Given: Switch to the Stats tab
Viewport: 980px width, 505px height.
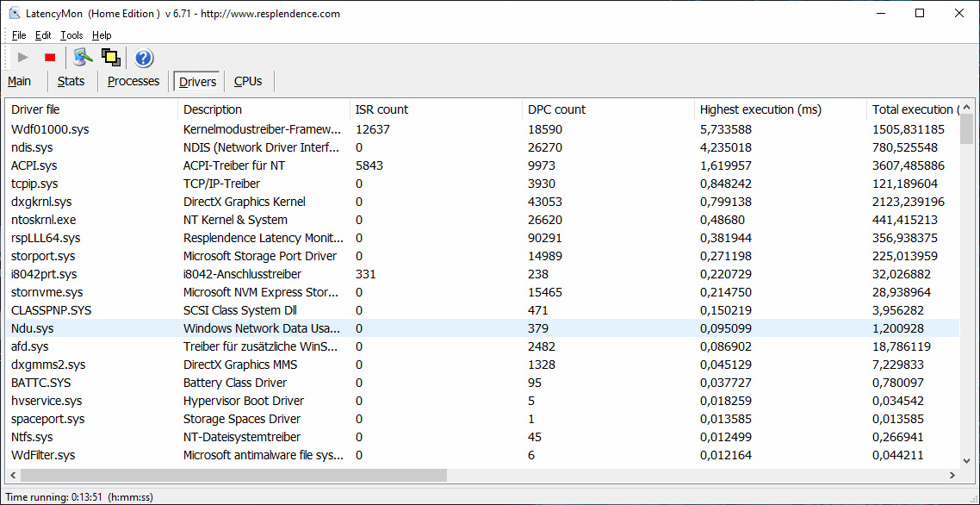Looking at the screenshot, I should 71,81.
